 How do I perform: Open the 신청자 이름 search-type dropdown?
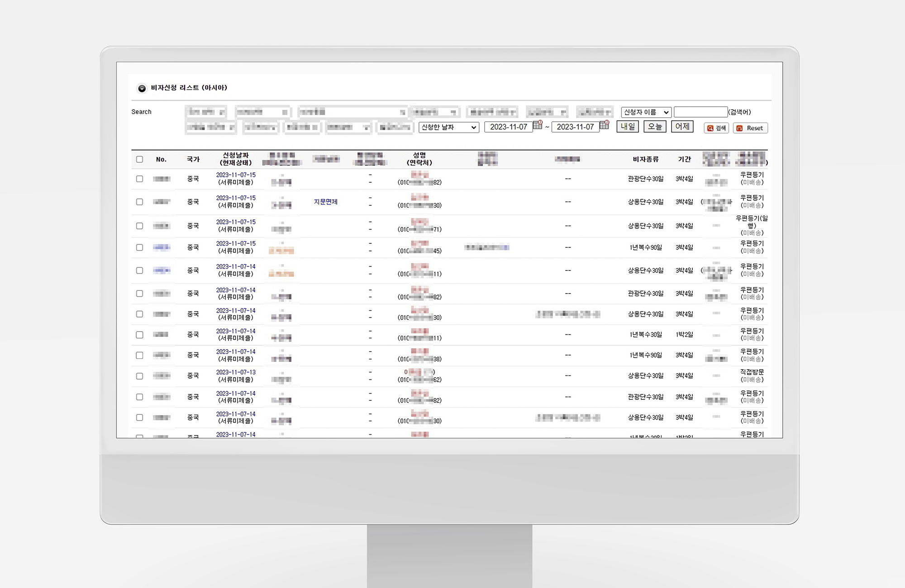(x=646, y=112)
